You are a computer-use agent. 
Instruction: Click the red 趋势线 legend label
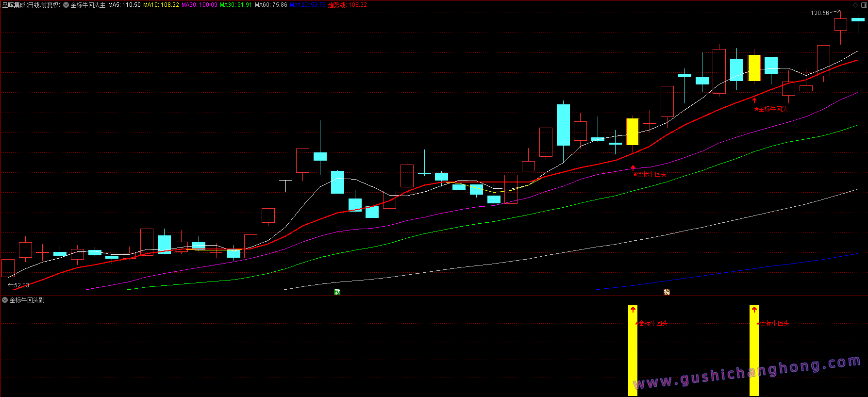point(347,5)
